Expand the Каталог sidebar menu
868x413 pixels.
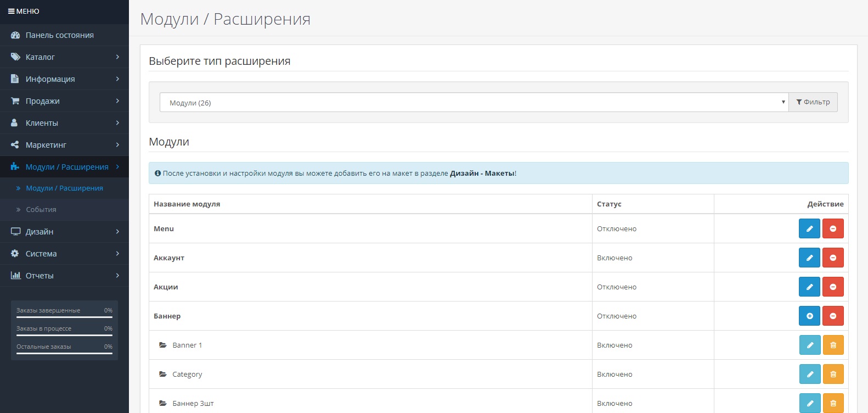tap(64, 57)
